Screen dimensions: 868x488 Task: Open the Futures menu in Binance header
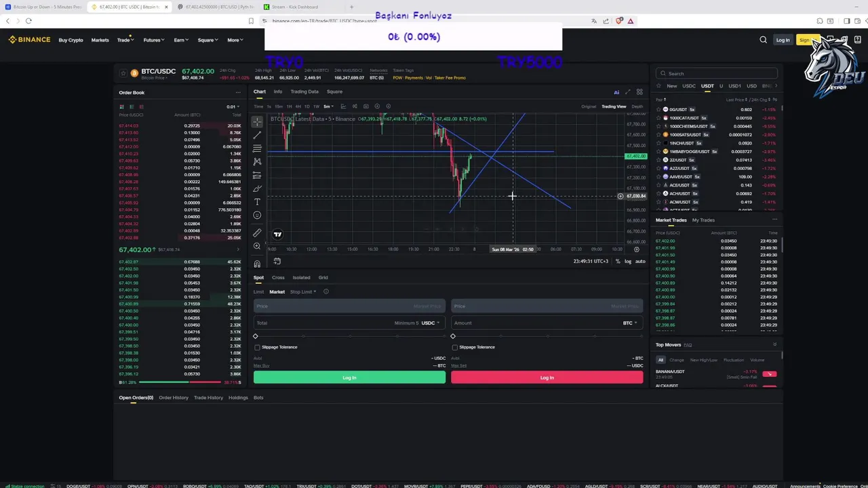pyautogui.click(x=153, y=40)
